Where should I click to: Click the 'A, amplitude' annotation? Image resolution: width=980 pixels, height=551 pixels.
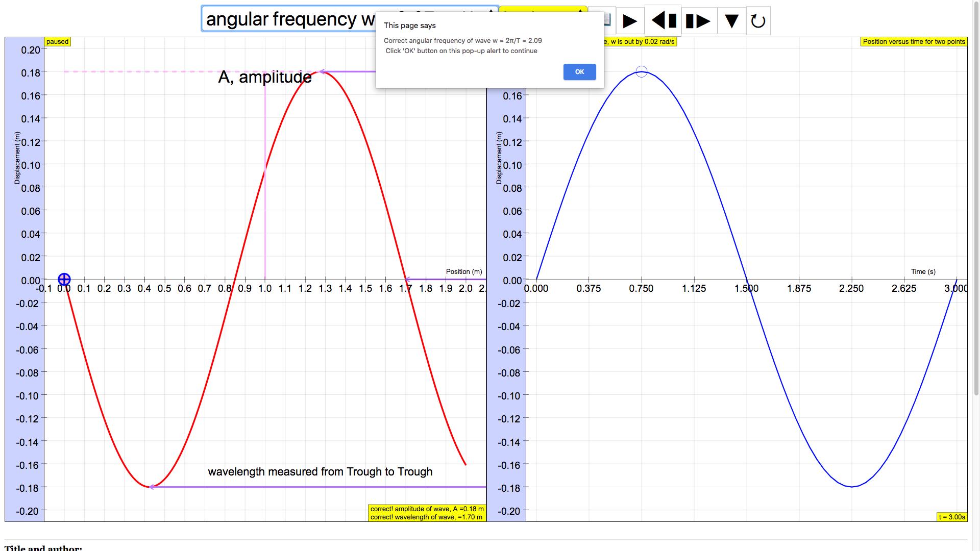point(265,77)
